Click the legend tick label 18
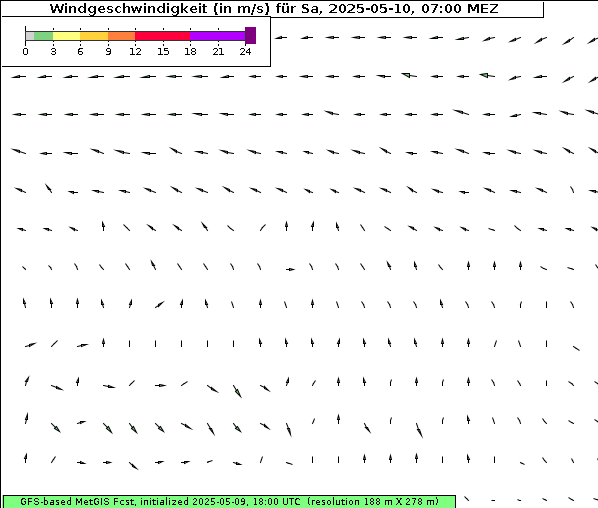The width and height of the screenshot is (598, 508). (x=190, y=51)
